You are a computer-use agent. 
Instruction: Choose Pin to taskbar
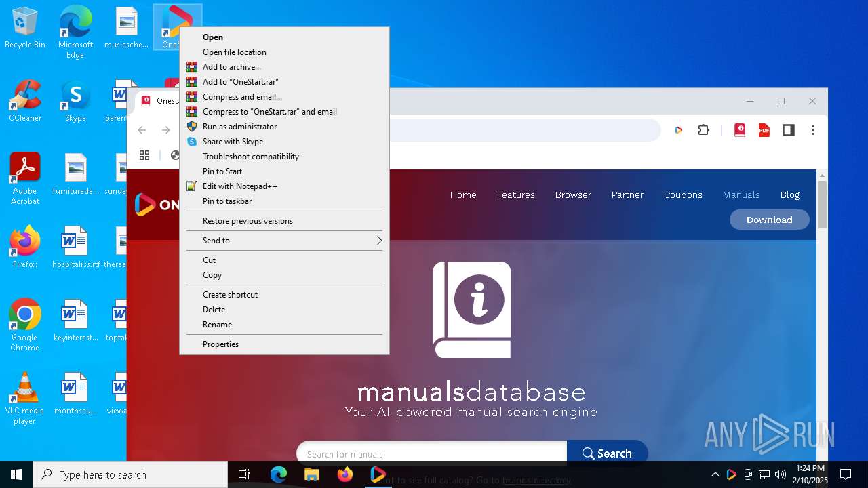(x=284, y=201)
